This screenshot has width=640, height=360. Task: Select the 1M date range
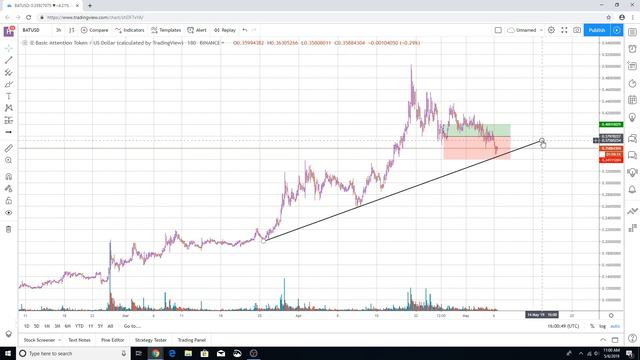(47, 326)
